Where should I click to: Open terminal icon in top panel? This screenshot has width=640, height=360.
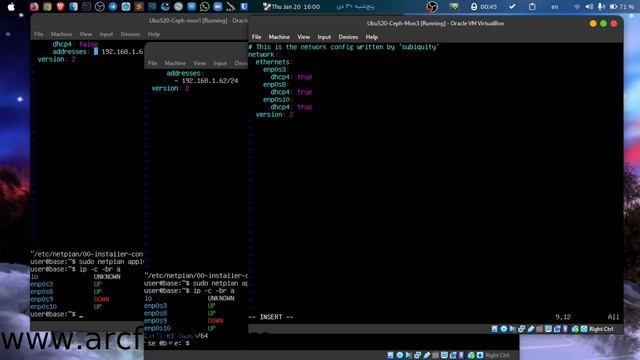coord(86,7)
